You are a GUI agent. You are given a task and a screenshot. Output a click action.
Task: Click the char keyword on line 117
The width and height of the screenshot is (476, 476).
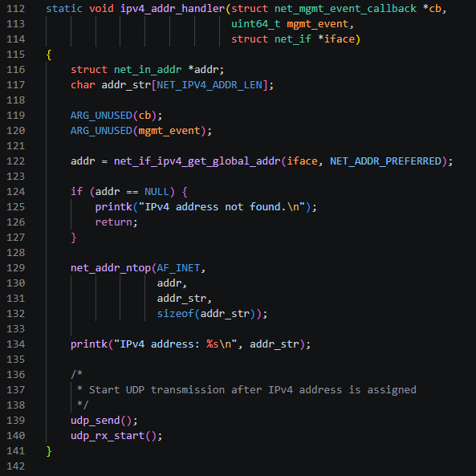(x=83, y=85)
